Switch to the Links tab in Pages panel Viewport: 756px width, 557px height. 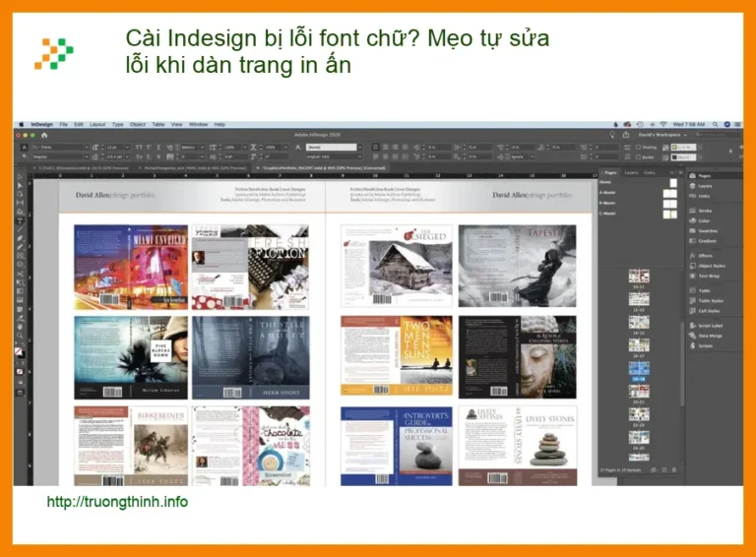[x=650, y=172]
